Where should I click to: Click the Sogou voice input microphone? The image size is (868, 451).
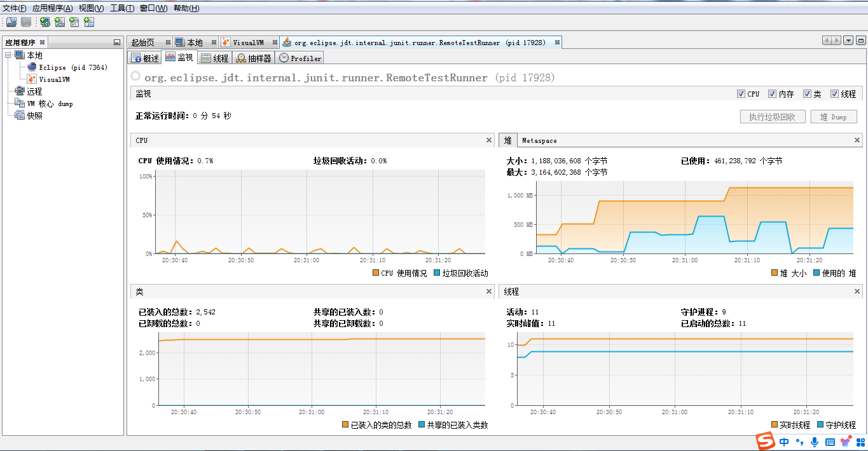[x=815, y=441]
